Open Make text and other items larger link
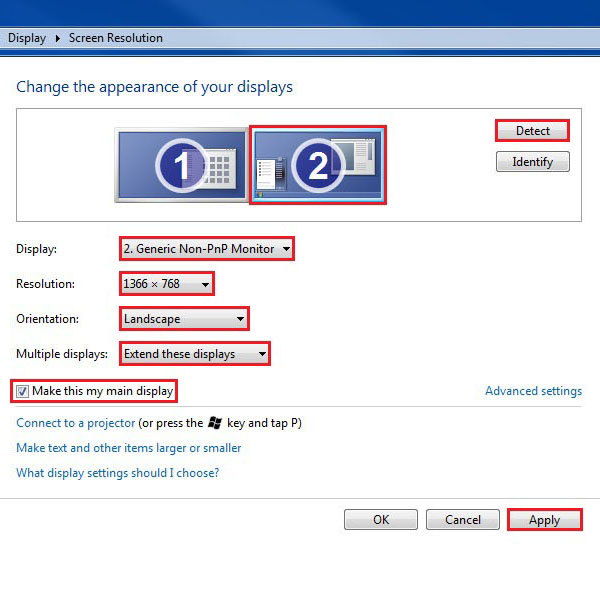Viewport: 600px width, 600px height. [129, 448]
